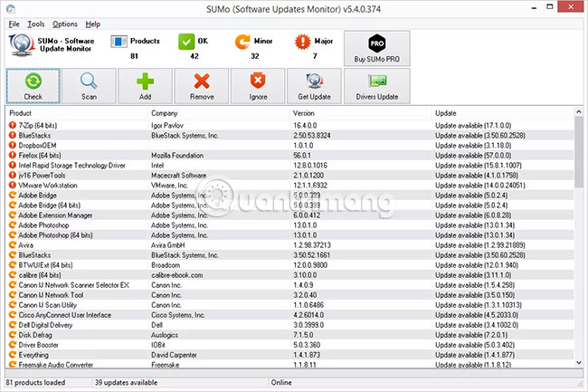Image resolution: width=588 pixels, height=392 pixels.
Task: Select the Canon IJ Network Scanner Selector EX row
Action: coord(289,285)
